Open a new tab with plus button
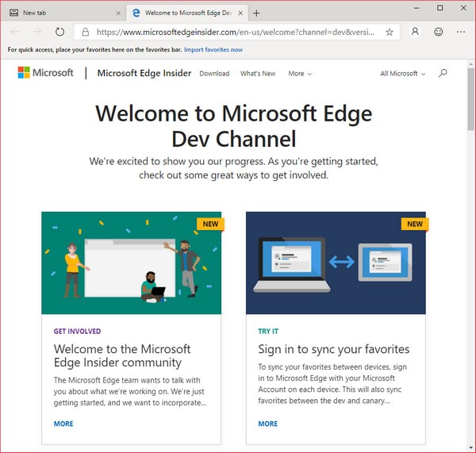476x453 pixels. pyautogui.click(x=256, y=13)
